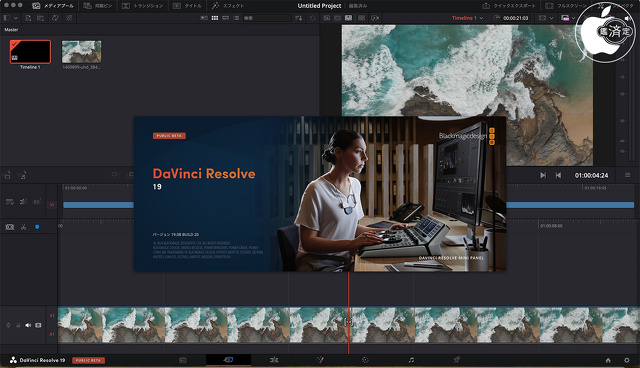Open the viewer overlay dropdown with purple icon
The image size is (640, 368).
click(x=568, y=18)
